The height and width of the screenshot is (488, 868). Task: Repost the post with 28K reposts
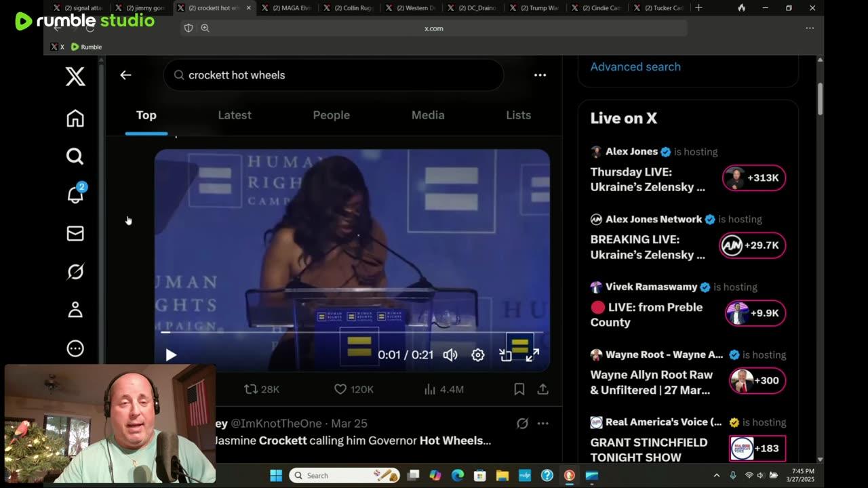pos(262,389)
